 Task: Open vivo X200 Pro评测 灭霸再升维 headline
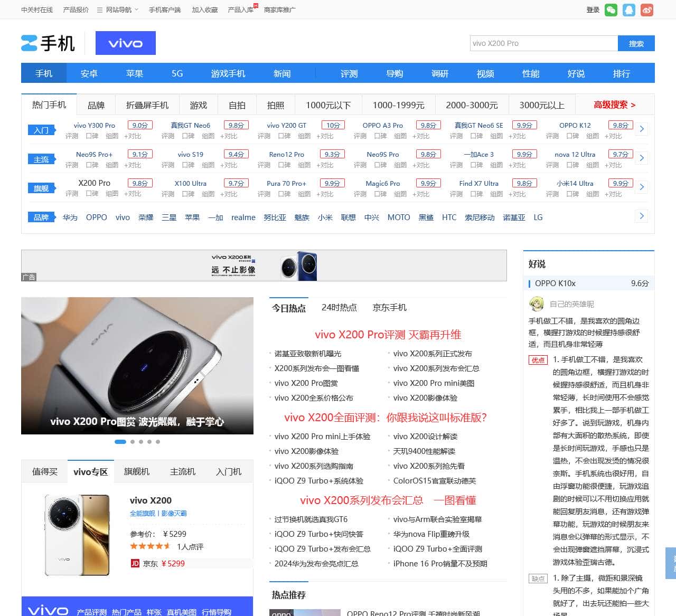click(388, 335)
